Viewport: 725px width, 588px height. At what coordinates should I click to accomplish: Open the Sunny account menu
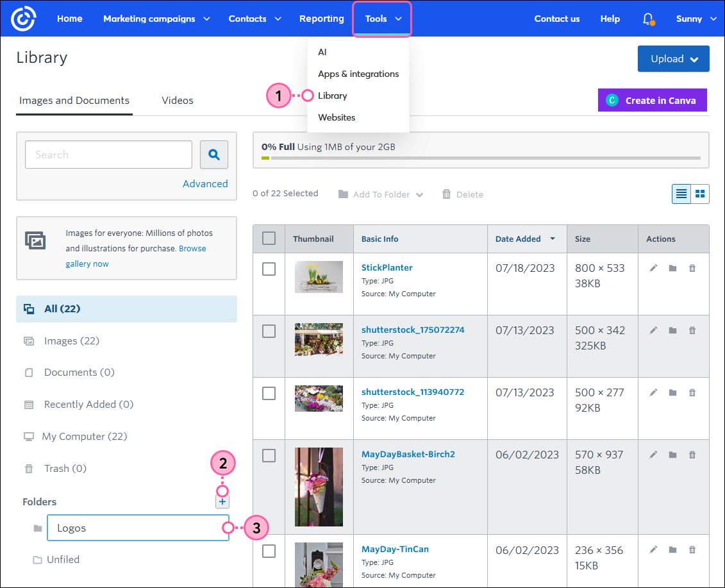(696, 19)
